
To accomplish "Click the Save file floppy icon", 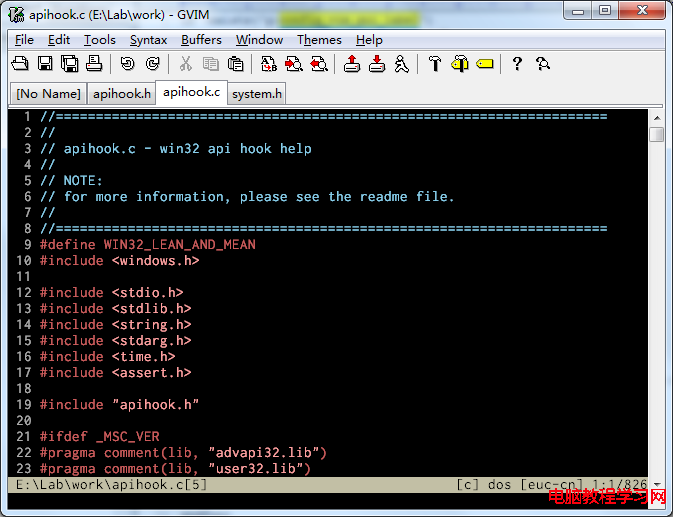I will click(45, 64).
